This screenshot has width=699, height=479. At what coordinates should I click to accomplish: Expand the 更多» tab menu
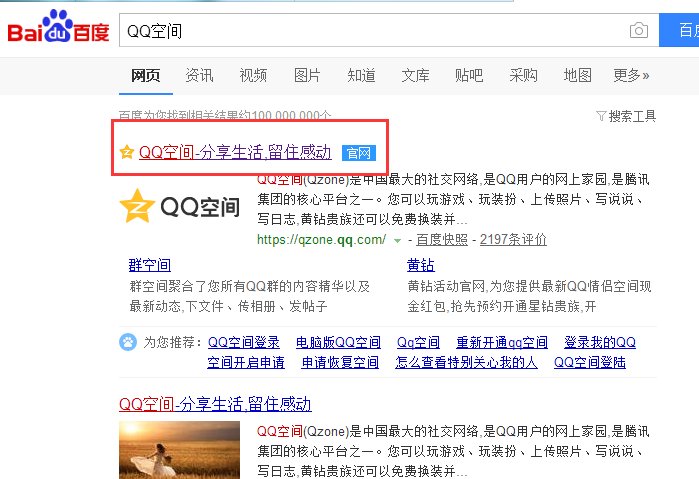click(x=631, y=75)
